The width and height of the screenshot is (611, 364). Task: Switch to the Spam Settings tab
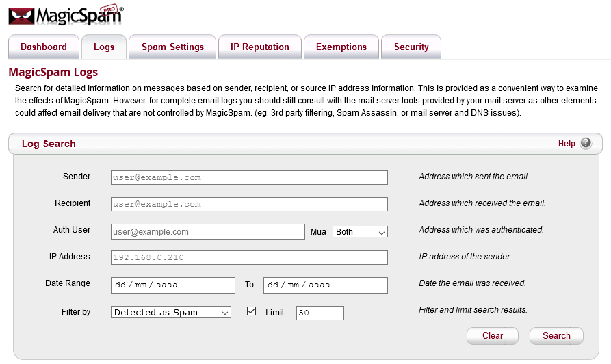(x=172, y=47)
